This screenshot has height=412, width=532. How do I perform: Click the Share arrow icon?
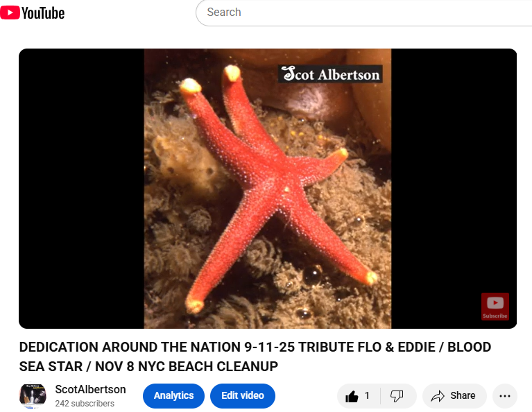(x=438, y=396)
